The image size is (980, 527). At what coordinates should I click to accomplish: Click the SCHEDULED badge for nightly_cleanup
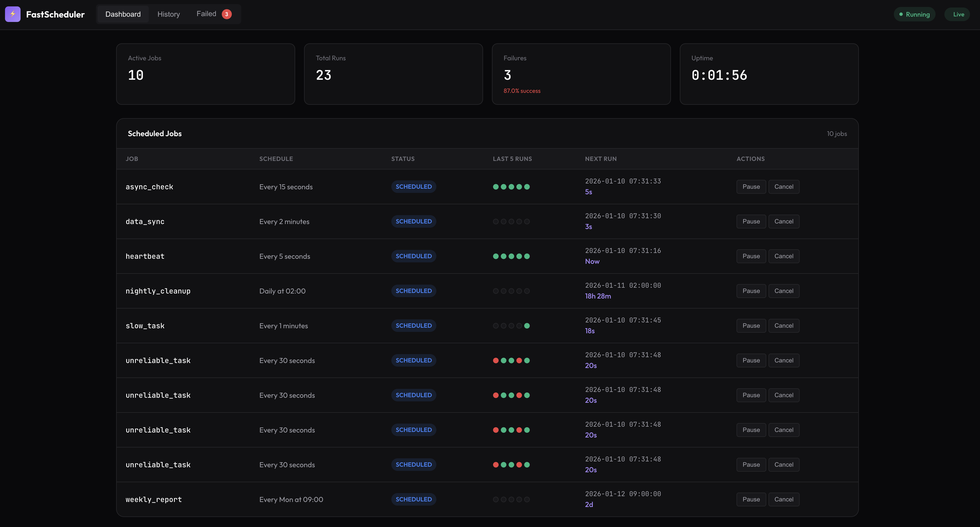tap(413, 291)
